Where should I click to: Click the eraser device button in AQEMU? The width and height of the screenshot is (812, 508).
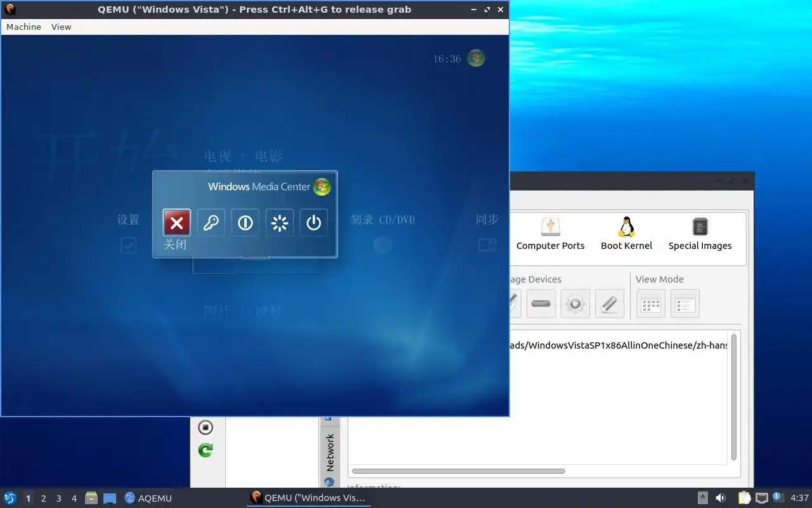610,304
